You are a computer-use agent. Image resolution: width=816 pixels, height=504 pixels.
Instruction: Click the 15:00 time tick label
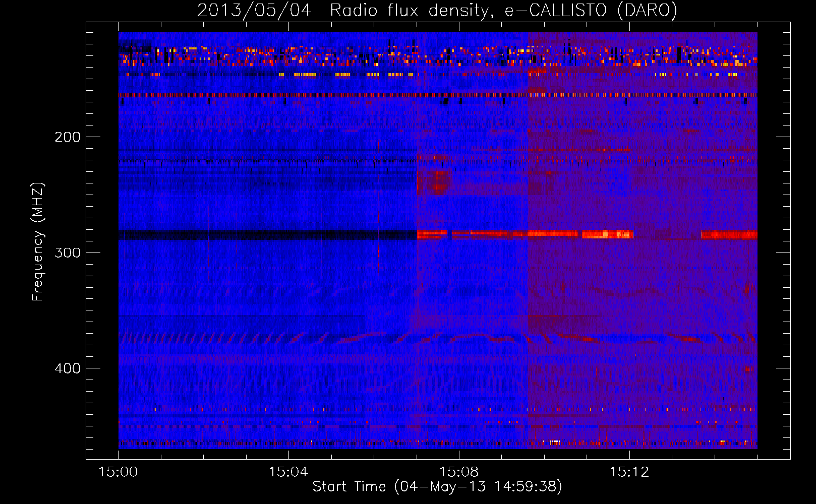pyautogui.click(x=118, y=472)
